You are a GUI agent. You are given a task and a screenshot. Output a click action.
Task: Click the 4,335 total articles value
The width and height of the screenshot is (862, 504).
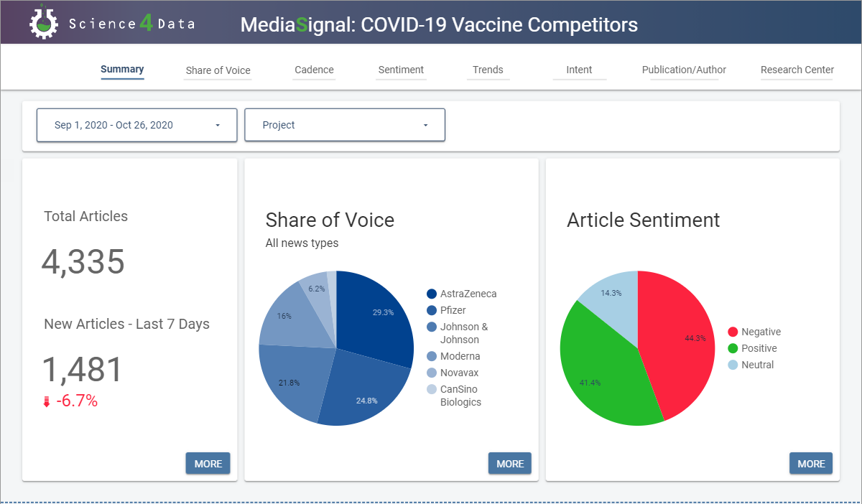83,261
